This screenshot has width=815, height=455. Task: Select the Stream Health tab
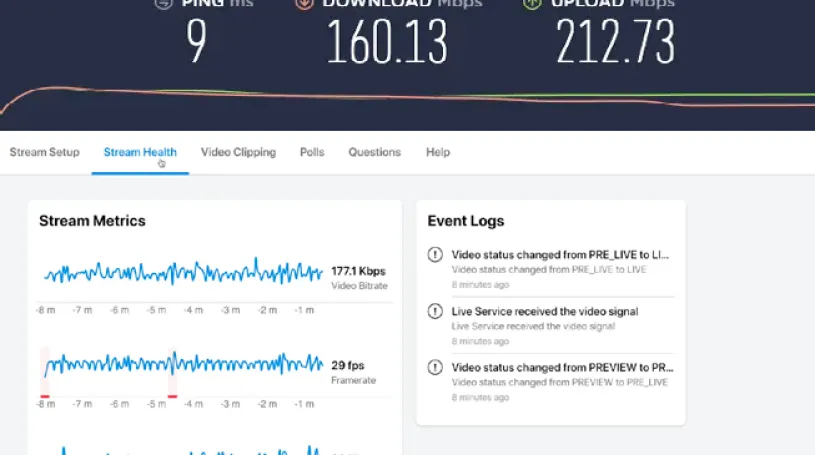[140, 153]
